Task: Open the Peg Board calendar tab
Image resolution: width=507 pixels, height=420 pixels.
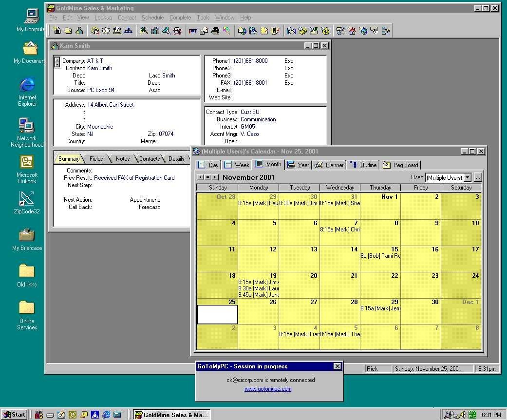Action: (x=400, y=165)
